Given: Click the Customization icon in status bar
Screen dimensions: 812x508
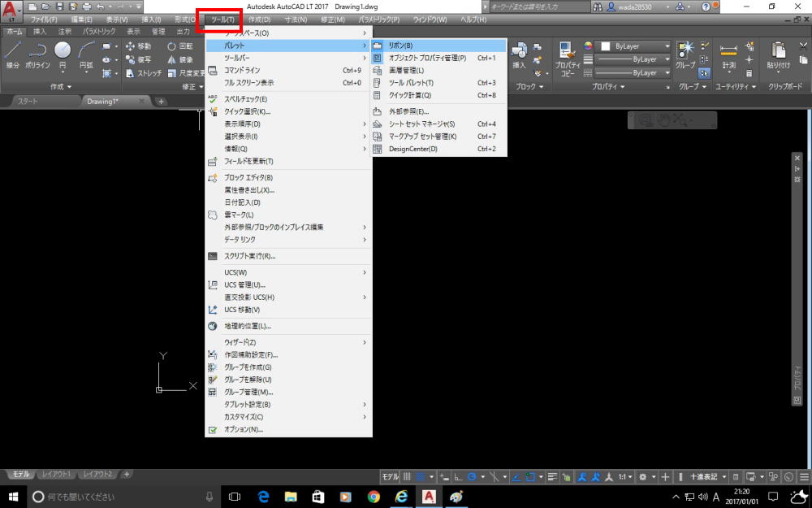Looking at the screenshot, I should (x=804, y=477).
